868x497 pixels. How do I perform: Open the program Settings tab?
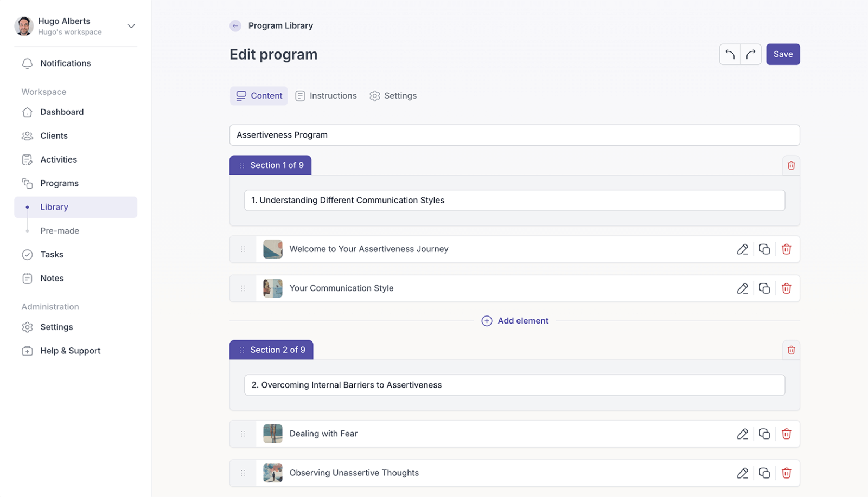pyautogui.click(x=393, y=96)
